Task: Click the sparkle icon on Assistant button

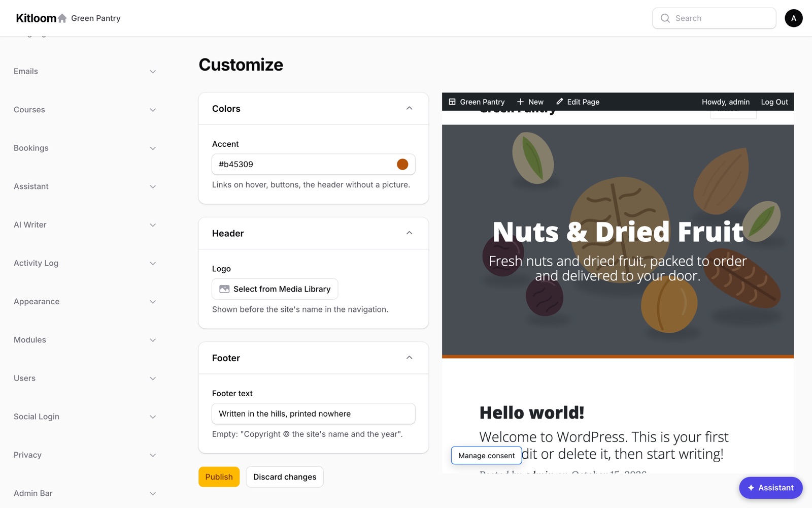Action: click(x=751, y=488)
